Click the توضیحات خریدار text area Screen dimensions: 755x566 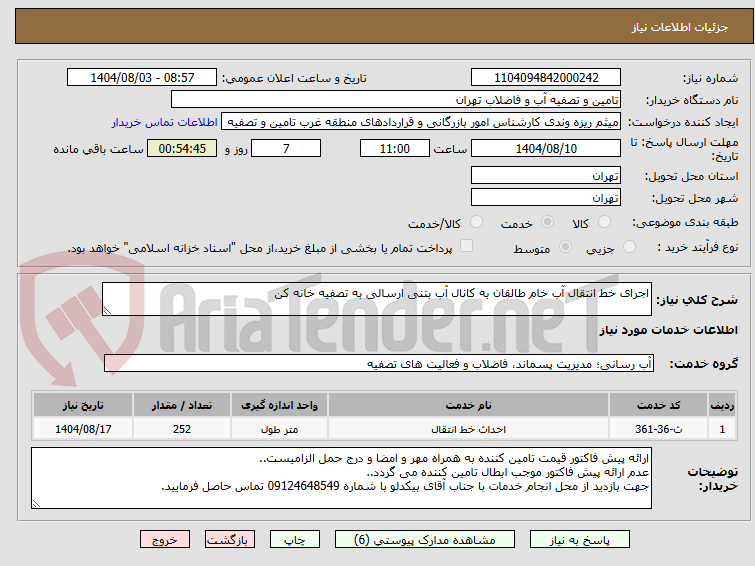click(x=341, y=478)
